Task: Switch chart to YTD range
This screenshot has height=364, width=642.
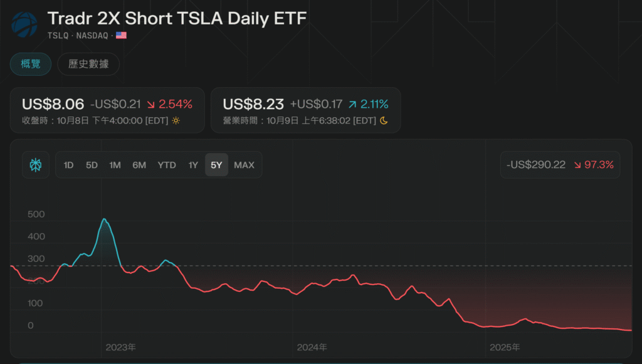Action: coord(167,165)
